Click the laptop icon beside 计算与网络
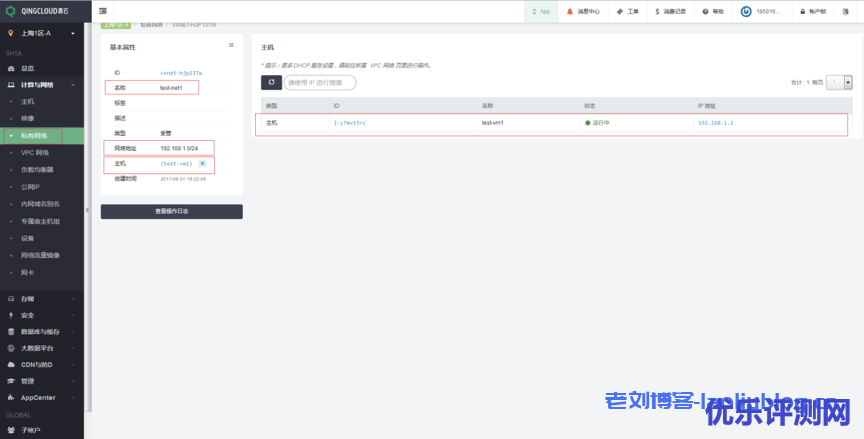The image size is (864, 439). click(11, 85)
